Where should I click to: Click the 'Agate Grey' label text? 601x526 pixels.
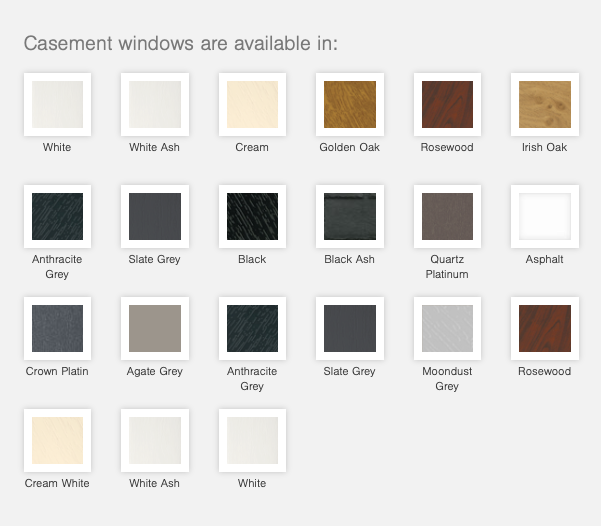(154, 371)
